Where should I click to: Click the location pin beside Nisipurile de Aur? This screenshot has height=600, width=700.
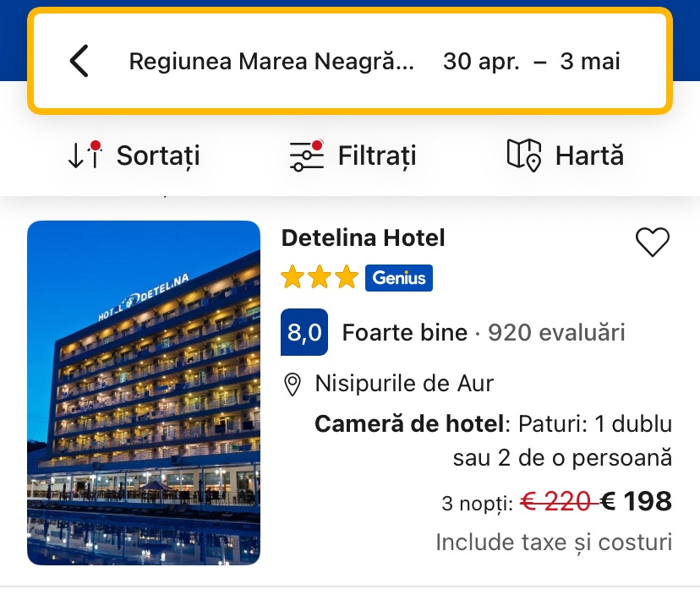tap(293, 385)
